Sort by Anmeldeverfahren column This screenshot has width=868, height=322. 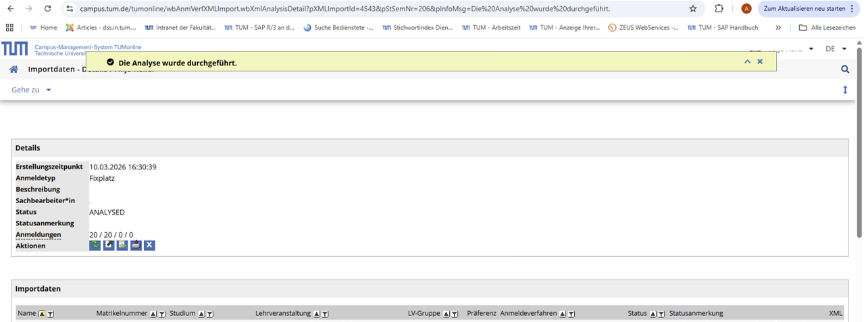click(563, 314)
